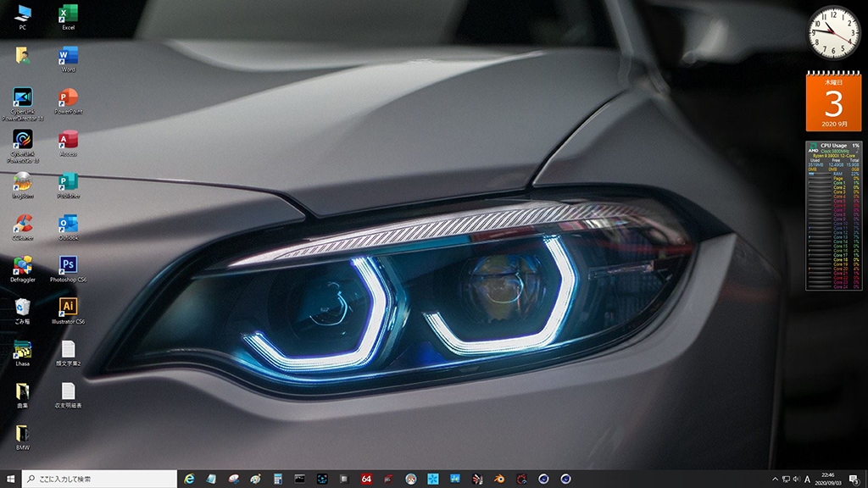Image resolution: width=868 pixels, height=488 pixels.
Task: Open the ImgBurn desktop shortcut
Action: pyautogui.click(x=23, y=186)
